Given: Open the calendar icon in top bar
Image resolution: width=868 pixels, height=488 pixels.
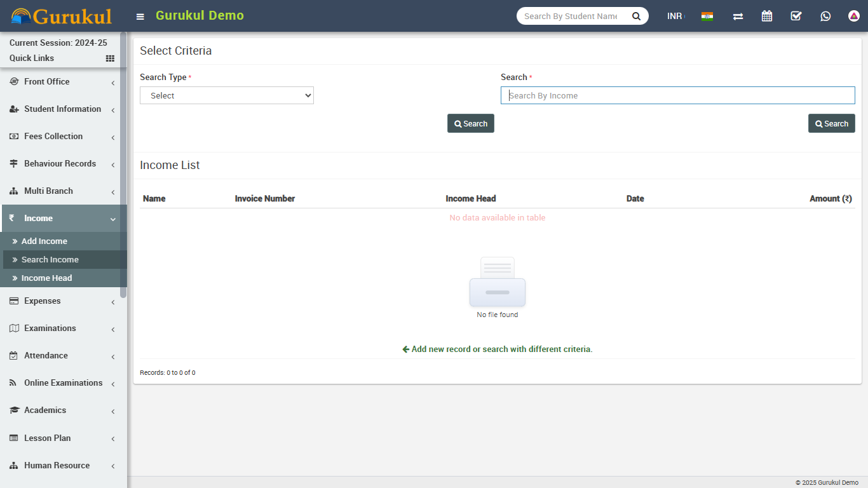Looking at the screenshot, I should pos(767,16).
